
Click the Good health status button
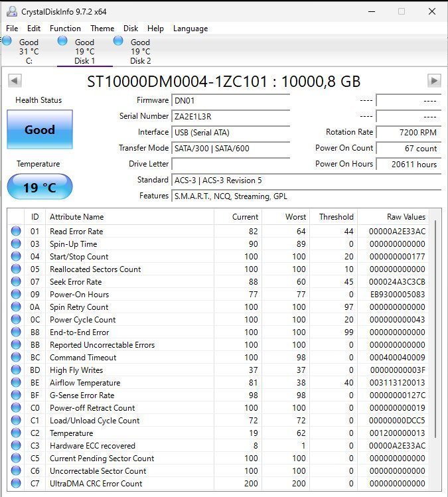40,129
